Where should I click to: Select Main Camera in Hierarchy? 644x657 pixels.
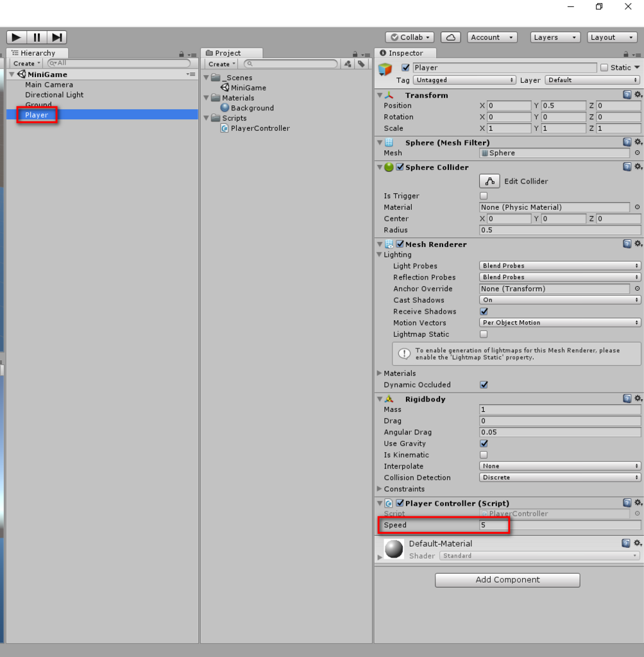coord(49,85)
